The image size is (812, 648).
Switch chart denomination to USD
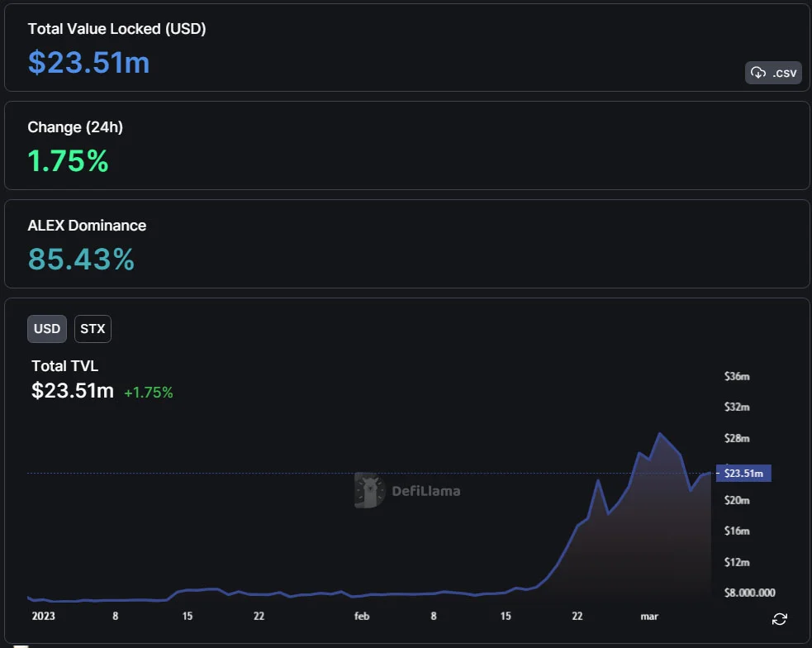[x=47, y=329]
